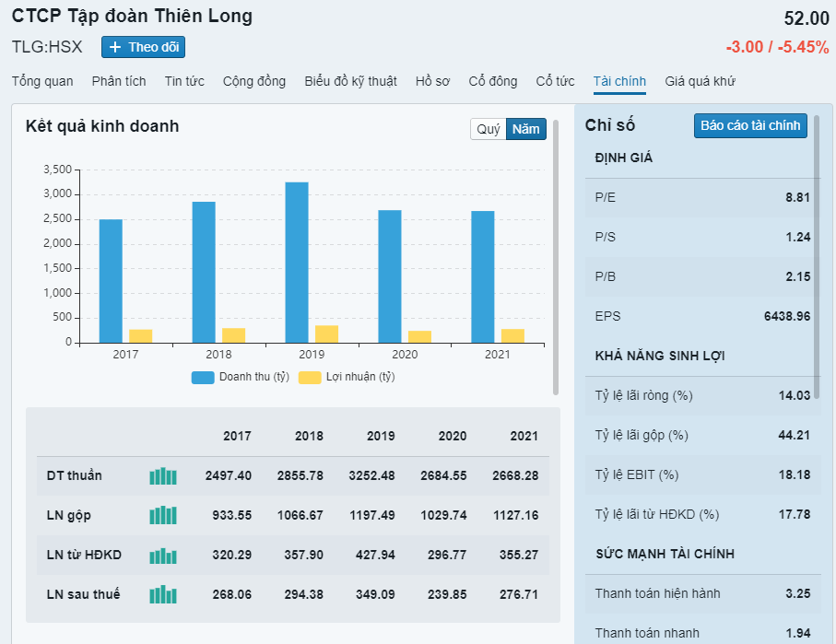The image size is (836, 644).
Task: Go to Cổ đông tab
Action: tap(493, 81)
